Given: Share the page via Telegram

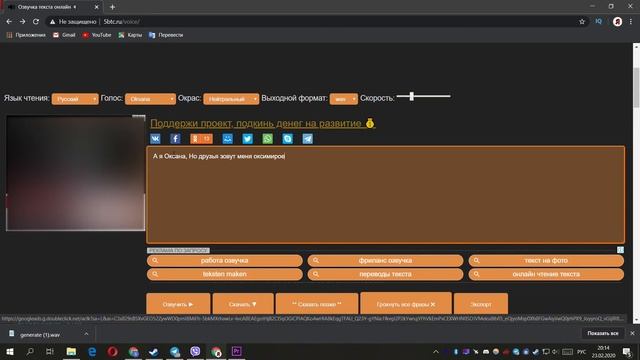Looking at the screenshot, I should 307,139.
